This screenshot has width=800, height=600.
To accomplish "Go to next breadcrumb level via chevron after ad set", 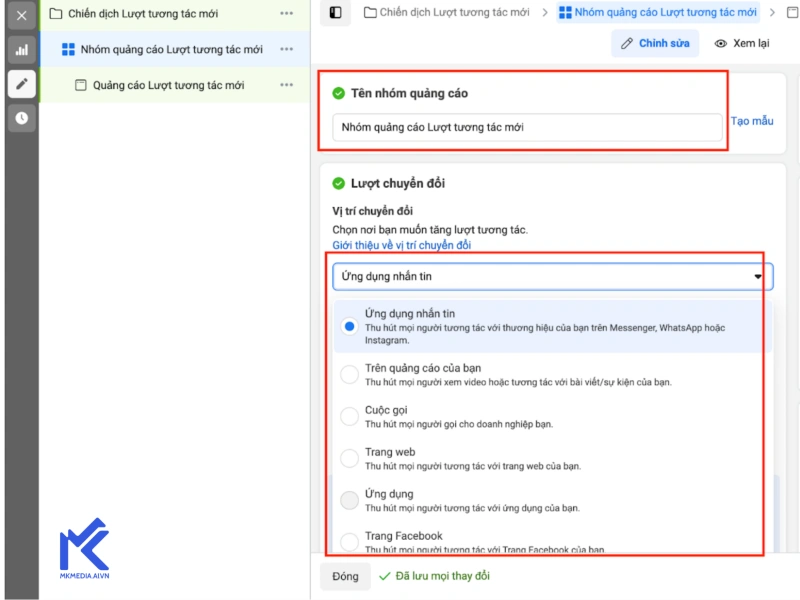I will (x=772, y=12).
